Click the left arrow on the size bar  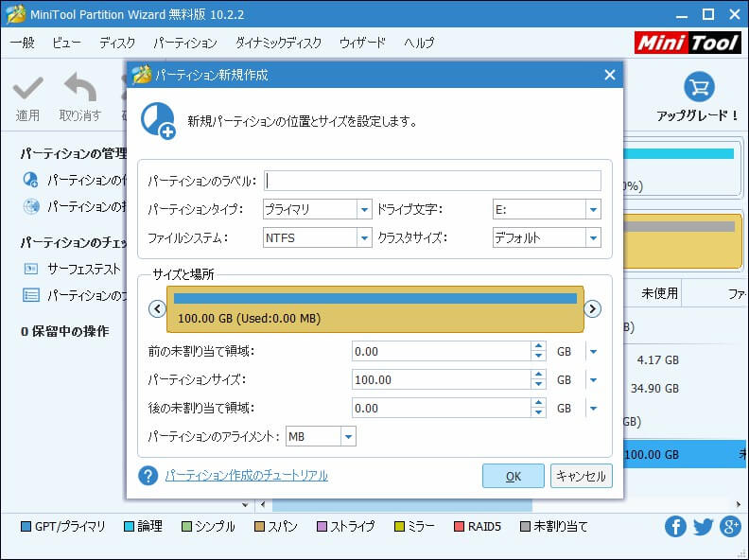click(x=157, y=308)
